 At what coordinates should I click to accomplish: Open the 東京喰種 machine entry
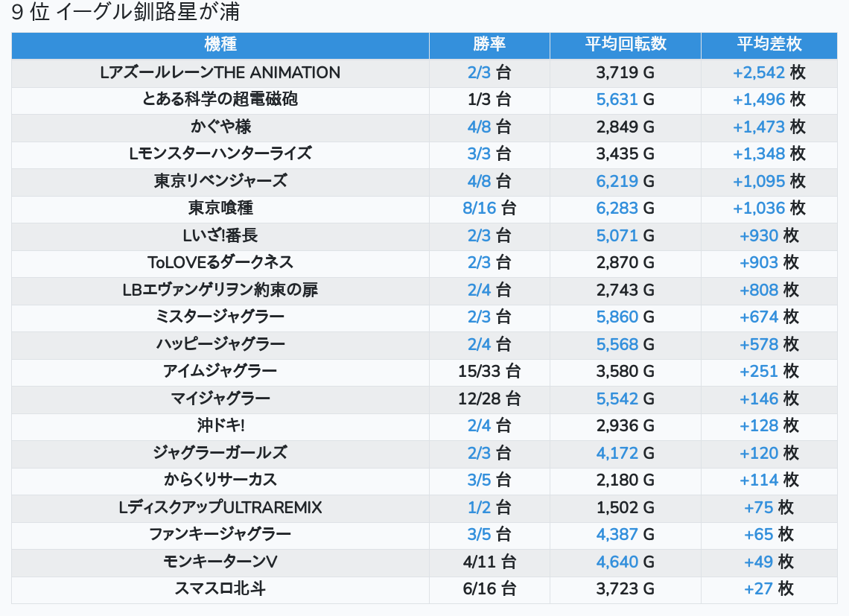(220, 209)
